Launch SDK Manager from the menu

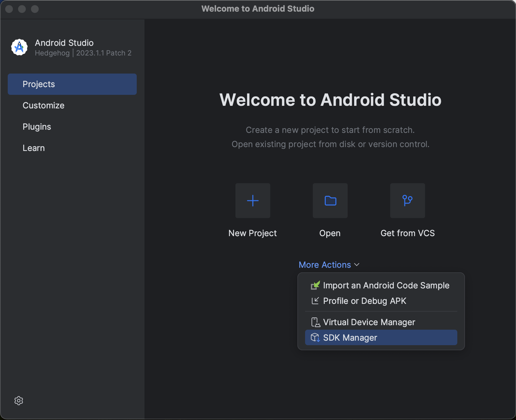[x=381, y=337]
